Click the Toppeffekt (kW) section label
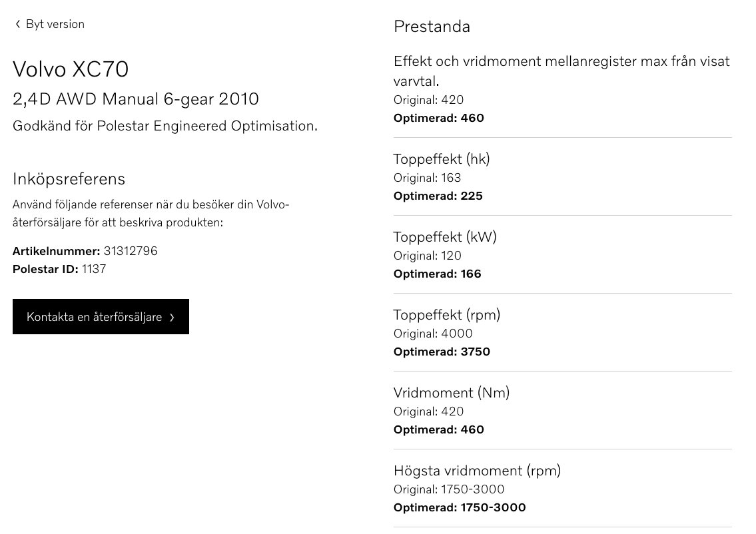This screenshot has width=756, height=534. click(444, 237)
